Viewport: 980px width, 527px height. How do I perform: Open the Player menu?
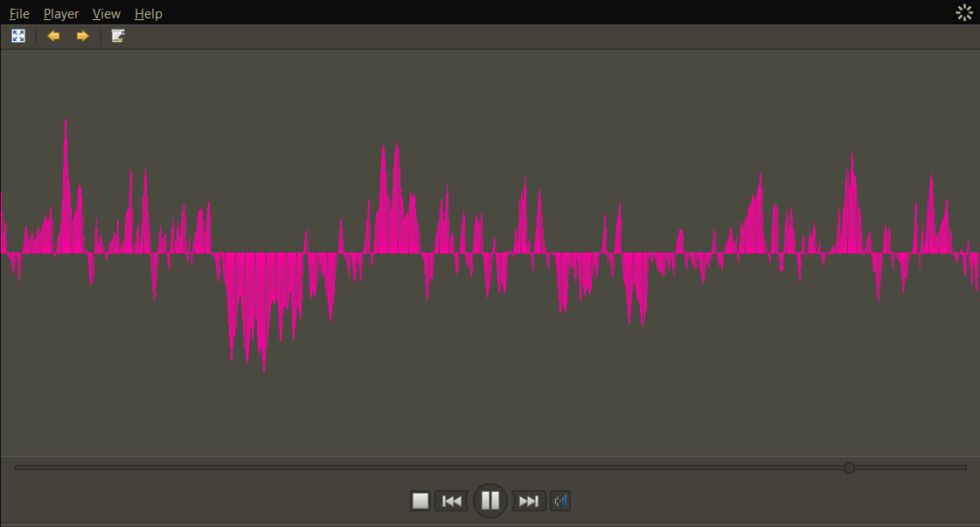click(61, 13)
